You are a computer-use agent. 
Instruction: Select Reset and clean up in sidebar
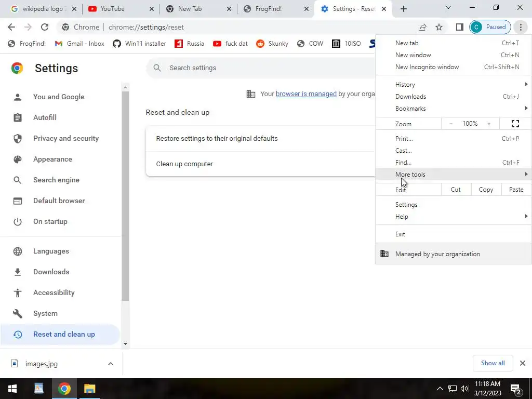pyautogui.click(x=60, y=335)
